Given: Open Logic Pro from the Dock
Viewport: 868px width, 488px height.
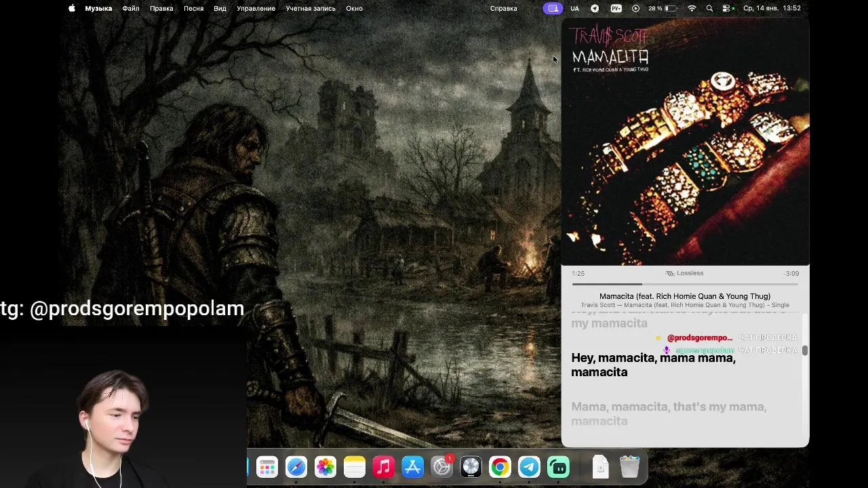Looking at the screenshot, I should click(471, 467).
